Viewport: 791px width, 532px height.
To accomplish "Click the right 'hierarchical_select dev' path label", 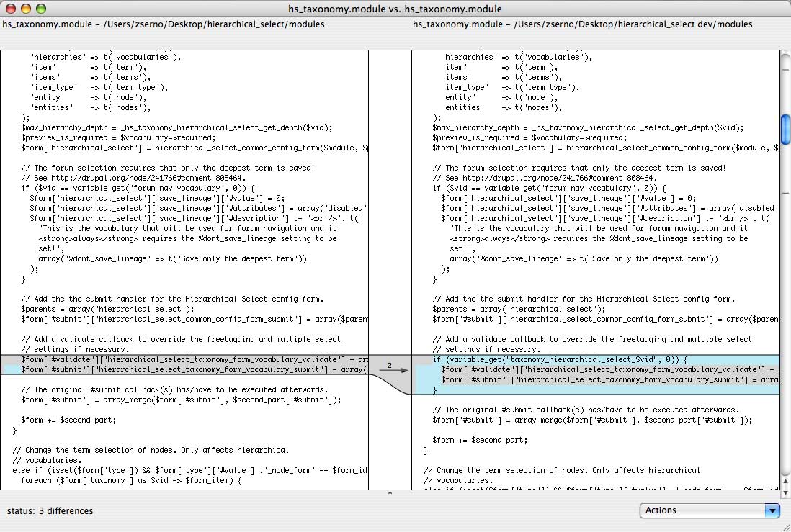I will pyautogui.click(x=583, y=24).
